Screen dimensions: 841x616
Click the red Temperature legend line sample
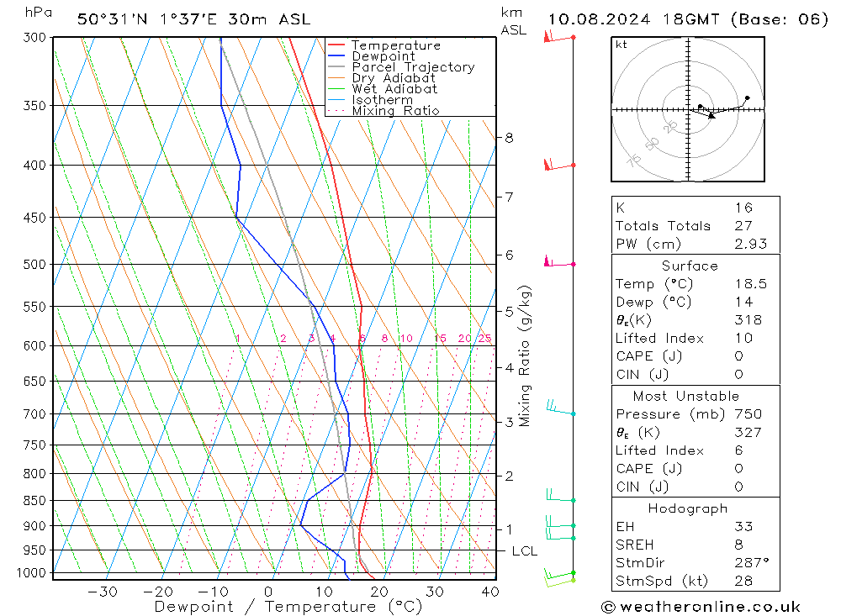click(336, 45)
